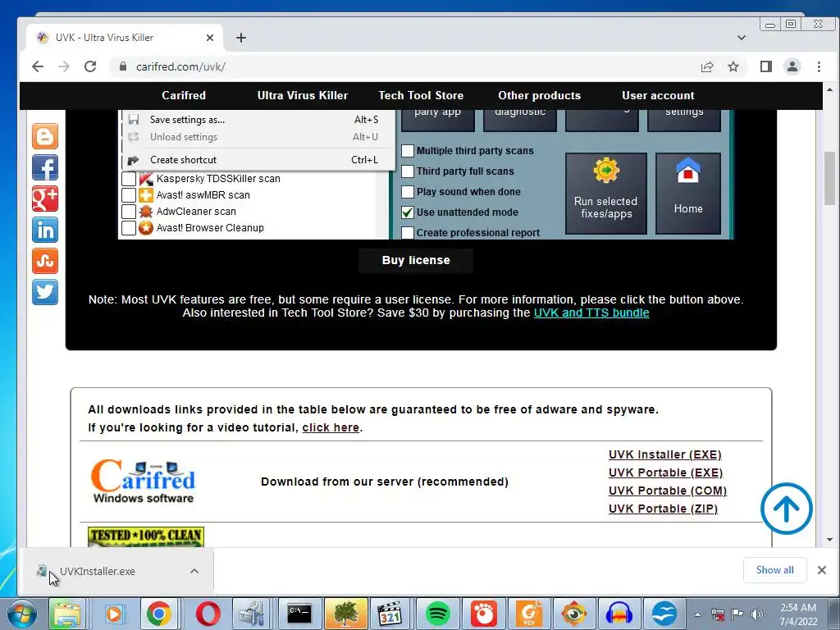Enable Third party full scans
The width and height of the screenshot is (840, 630).
[408, 171]
